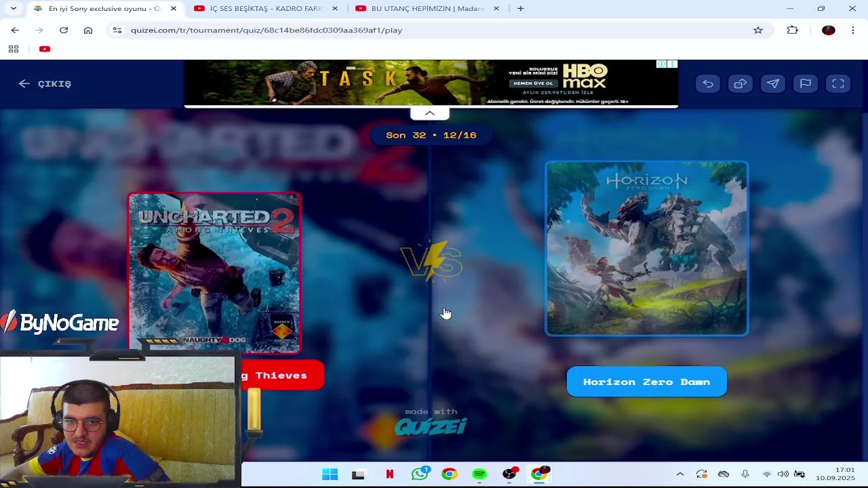This screenshot has width=868, height=488.
Task: Reload the current page
Action: (64, 30)
